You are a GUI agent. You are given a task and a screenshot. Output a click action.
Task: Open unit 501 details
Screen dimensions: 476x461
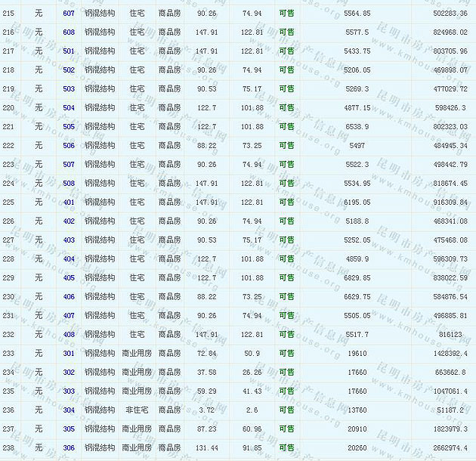[69, 51]
